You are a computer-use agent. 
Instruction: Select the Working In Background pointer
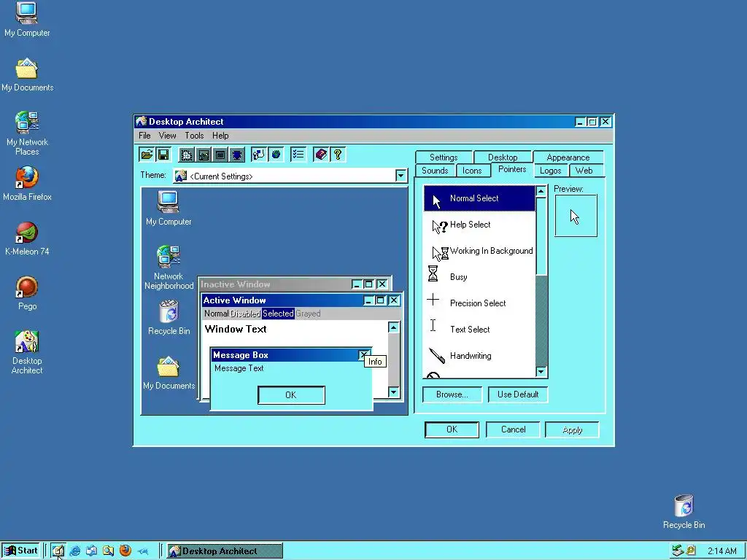(479, 251)
